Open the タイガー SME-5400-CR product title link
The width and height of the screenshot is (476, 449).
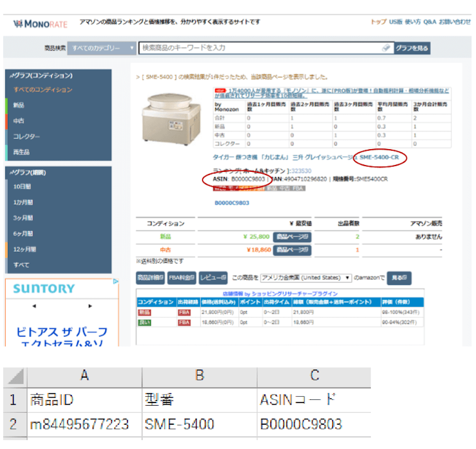(x=306, y=157)
